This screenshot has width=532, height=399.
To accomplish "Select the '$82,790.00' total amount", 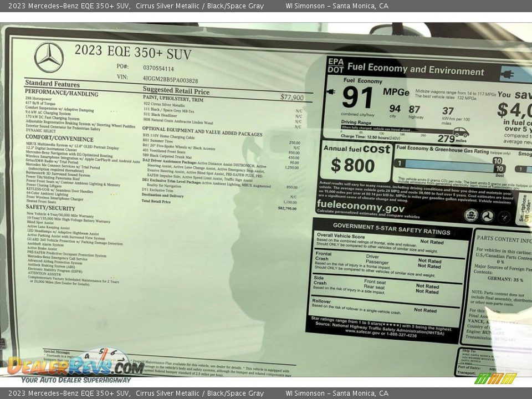I will pyautogui.click(x=287, y=208).
